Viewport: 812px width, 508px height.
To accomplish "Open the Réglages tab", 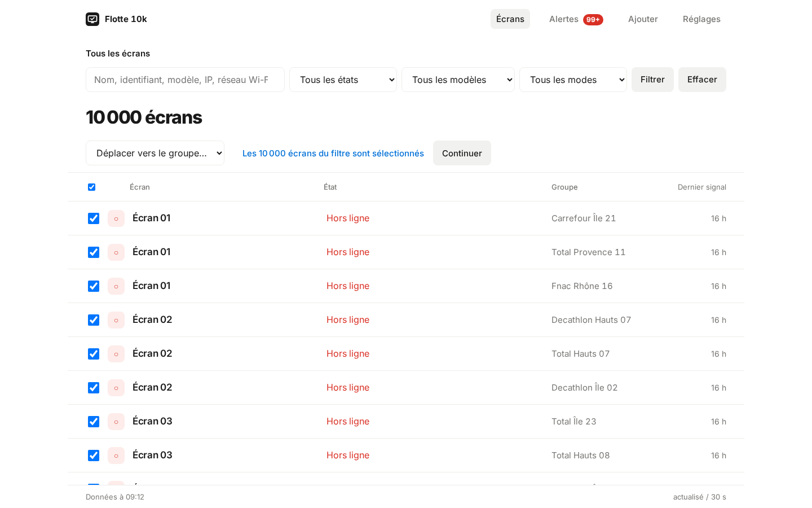I will (701, 19).
